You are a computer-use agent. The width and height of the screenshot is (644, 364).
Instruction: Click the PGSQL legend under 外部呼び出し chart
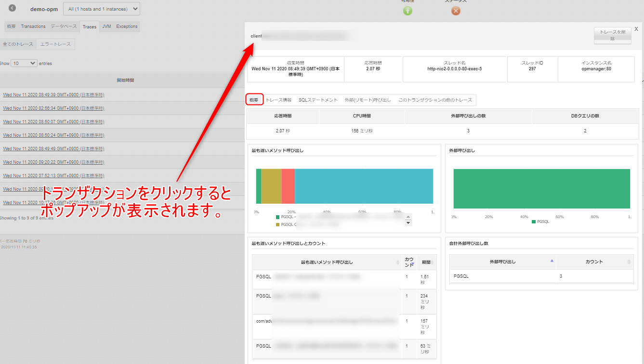point(540,222)
